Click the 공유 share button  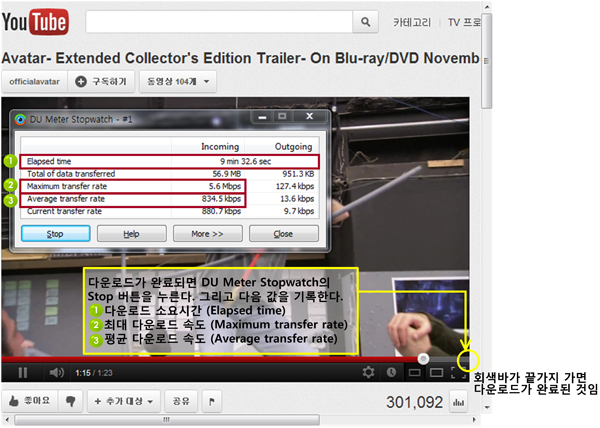[181, 401]
